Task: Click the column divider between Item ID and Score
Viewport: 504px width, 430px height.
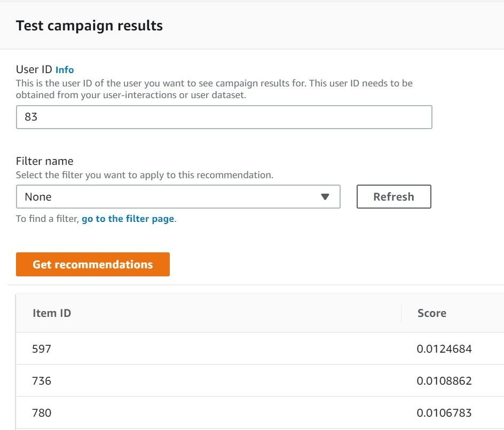Action: (401, 313)
